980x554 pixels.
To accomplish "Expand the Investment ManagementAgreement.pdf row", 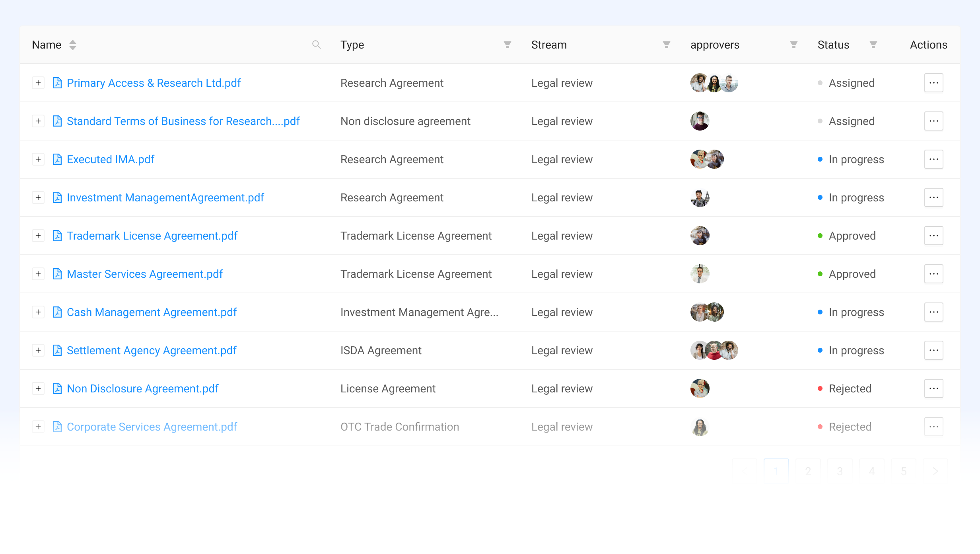I will pyautogui.click(x=38, y=197).
